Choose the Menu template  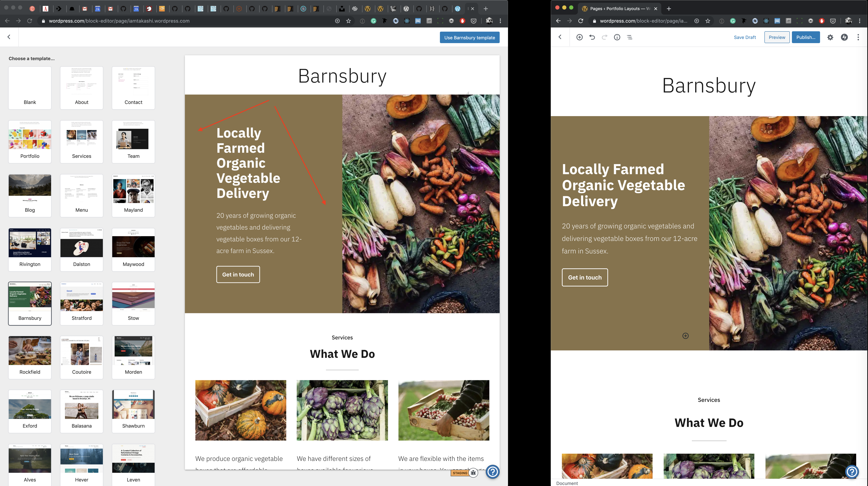pos(81,196)
